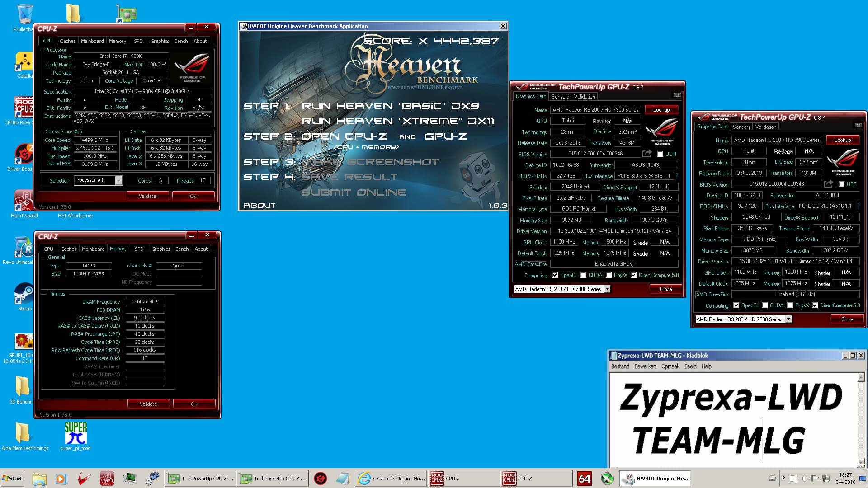Open Validation tab in right GPU-Z
The image size is (868, 488).
point(766,127)
